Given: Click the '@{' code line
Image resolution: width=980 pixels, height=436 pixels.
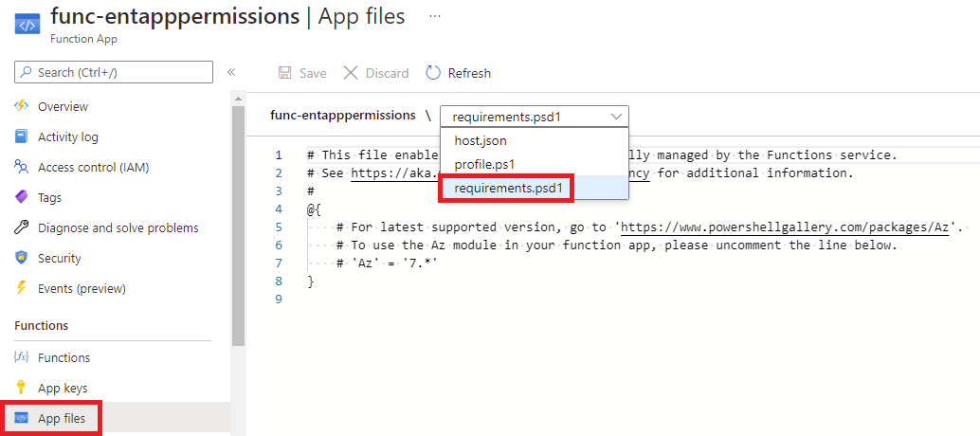Looking at the screenshot, I should [315, 209].
